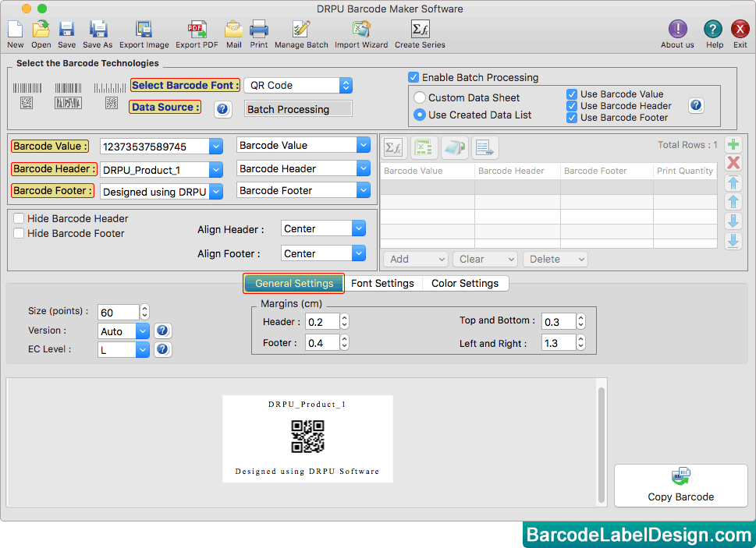
Task: Launch the Import Wizard
Action: (x=361, y=30)
